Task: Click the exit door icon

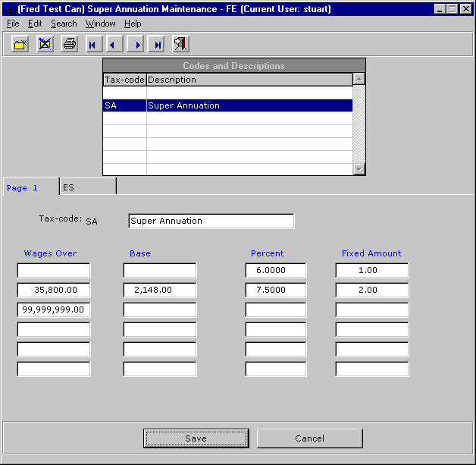Action: 181,45
